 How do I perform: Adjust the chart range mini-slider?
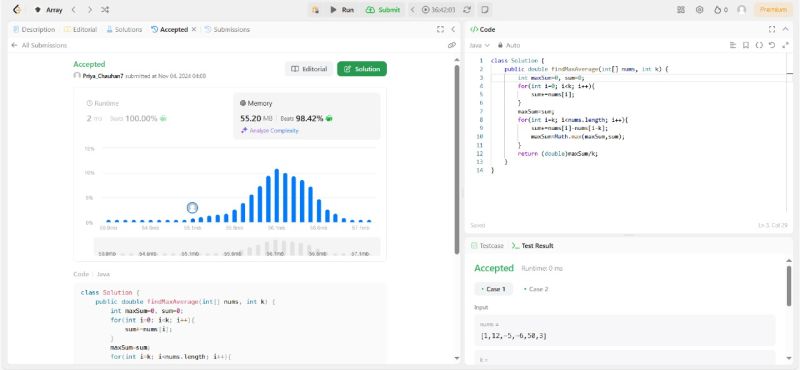point(237,247)
